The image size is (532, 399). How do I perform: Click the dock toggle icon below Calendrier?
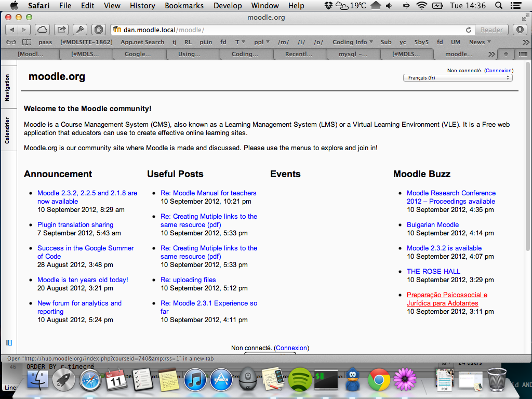pyautogui.click(x=9, y=342)
